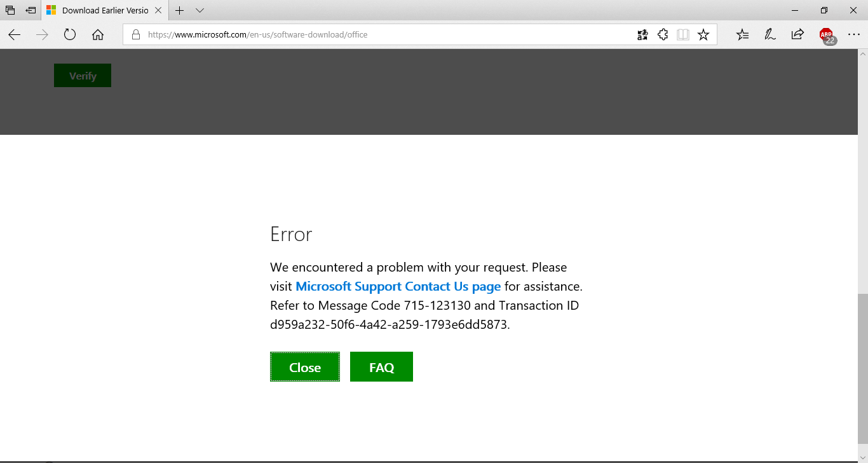Share this page icon

(797, 35)
